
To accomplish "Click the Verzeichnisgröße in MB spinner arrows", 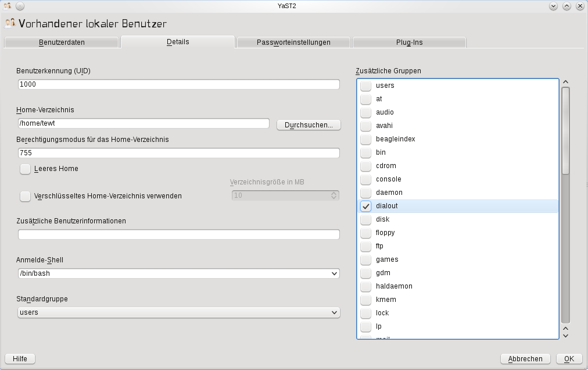I will (334, 195).
